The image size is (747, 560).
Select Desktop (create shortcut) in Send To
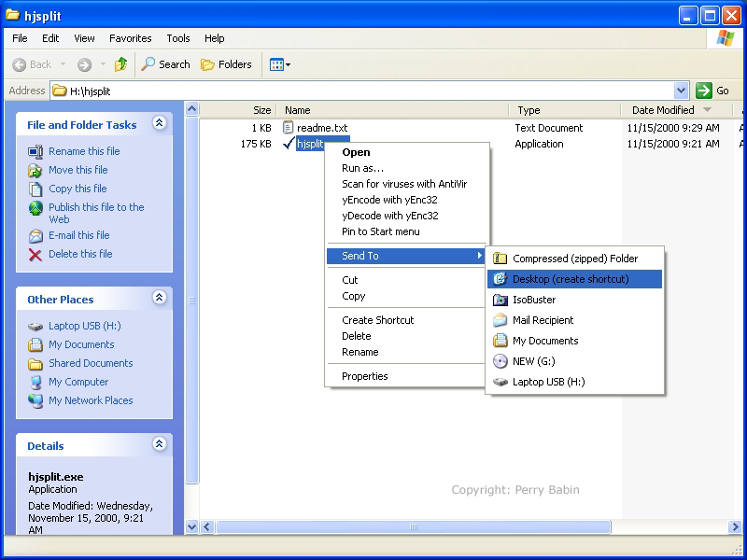pos(574,279)
